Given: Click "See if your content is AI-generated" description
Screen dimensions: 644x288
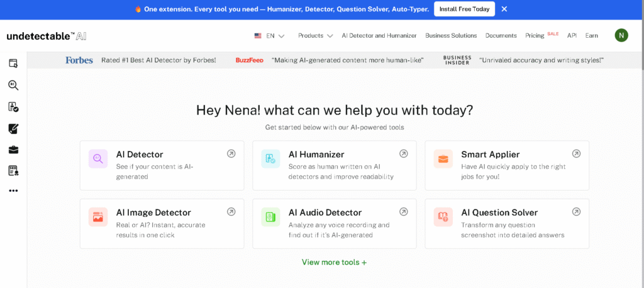Looking at the screenshot, I should (x=155, y=172).
